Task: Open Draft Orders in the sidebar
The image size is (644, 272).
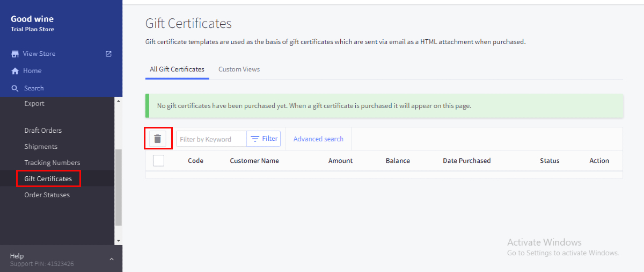Action: 43,130
